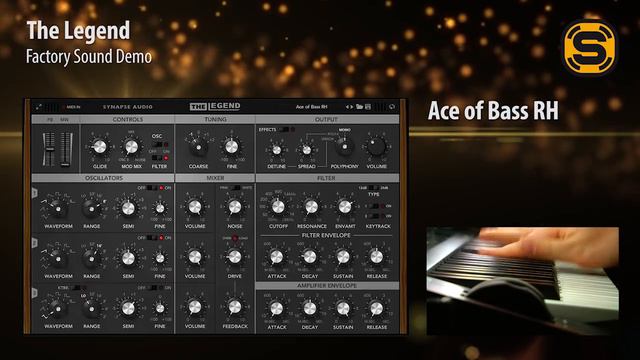Click oscillator 3 WAVEFORM selector knob
The width and height of the screenshot is (640, 360).
tap(58, 309)
